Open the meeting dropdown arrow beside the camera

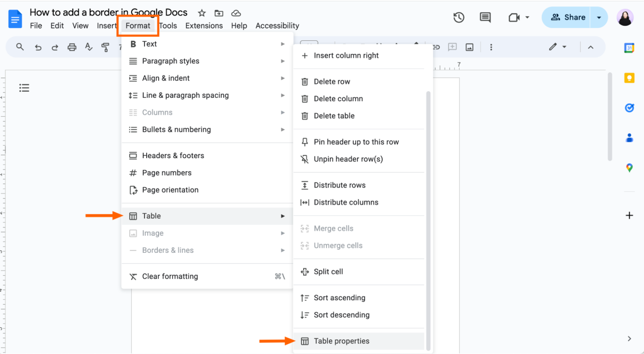click(x=527, y=17)
